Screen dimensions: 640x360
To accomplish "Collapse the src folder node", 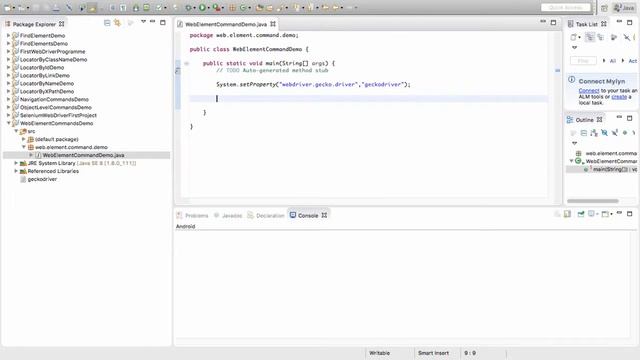I will point(16,131).
